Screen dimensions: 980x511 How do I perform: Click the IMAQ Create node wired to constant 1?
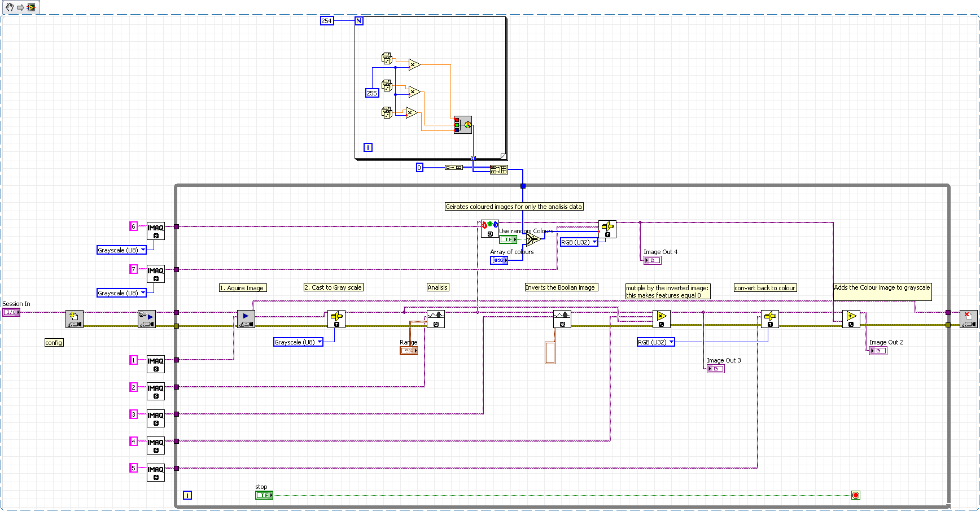click(x=156, y=364)
